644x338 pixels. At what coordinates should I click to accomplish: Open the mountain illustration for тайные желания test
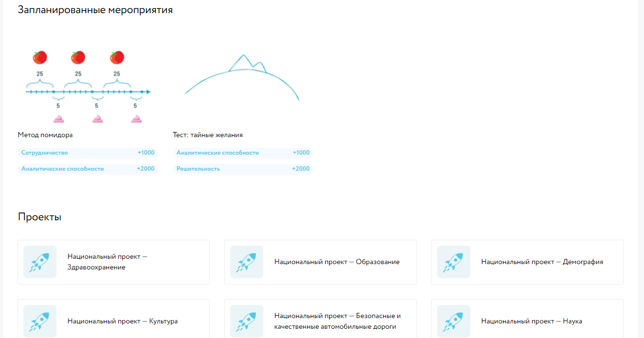[242, 78]
